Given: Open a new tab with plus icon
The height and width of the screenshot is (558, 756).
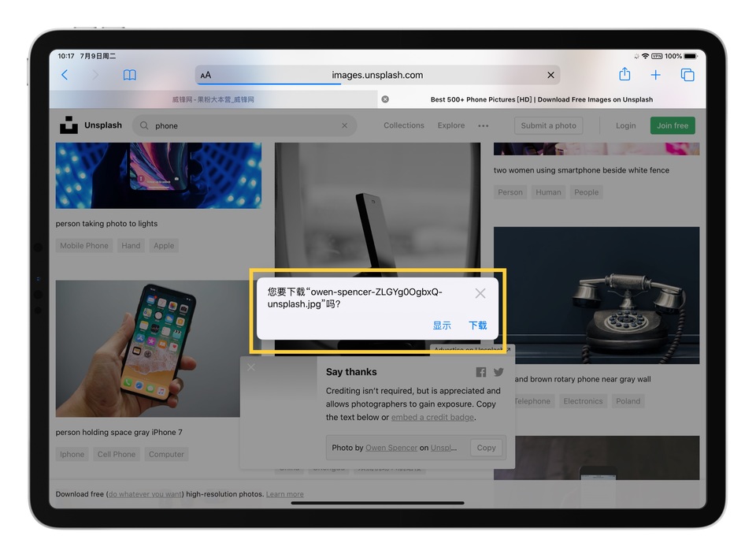Looking at the screenshot, I should [x=656, y=74].
